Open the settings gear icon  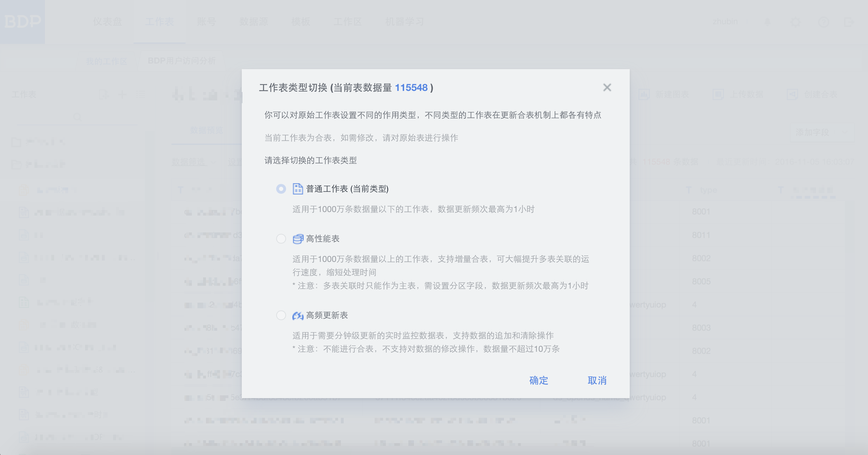click(796, 22)
